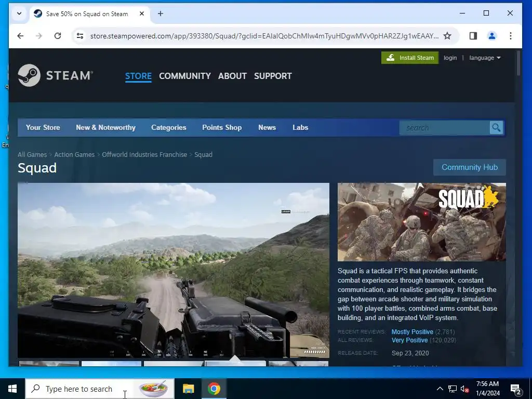The height and width of the screenshot is (399, 532).
Task: Click All Games breadcrumb link
Action: (32, 154)
